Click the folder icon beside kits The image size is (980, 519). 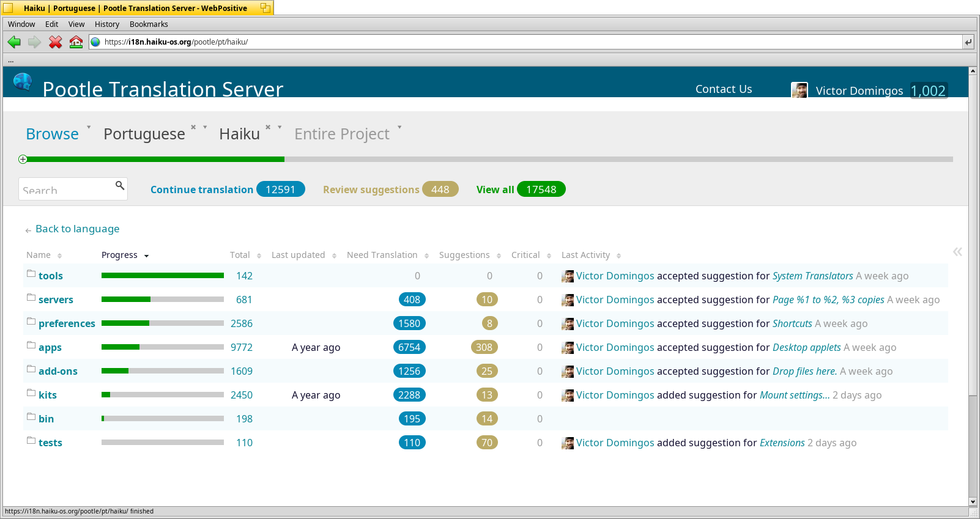[x=31, y=392]
